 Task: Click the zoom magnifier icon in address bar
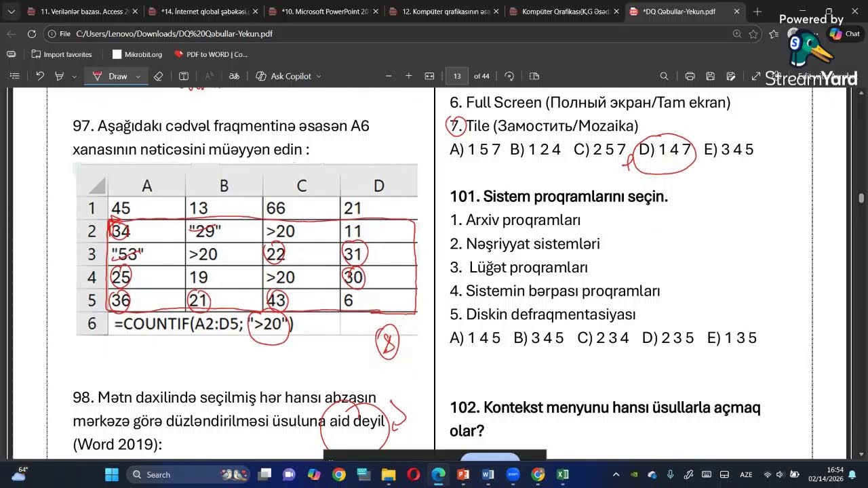pos(737,34)
